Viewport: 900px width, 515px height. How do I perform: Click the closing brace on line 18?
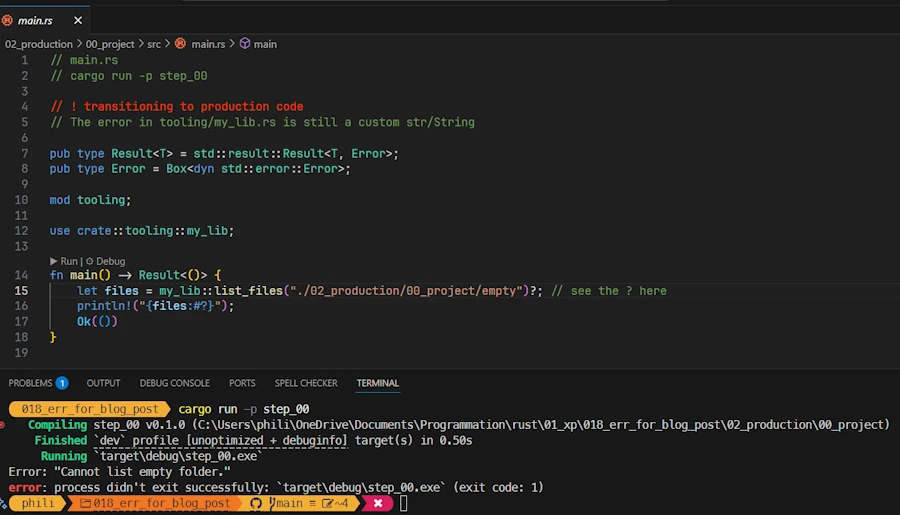point(53,337)
